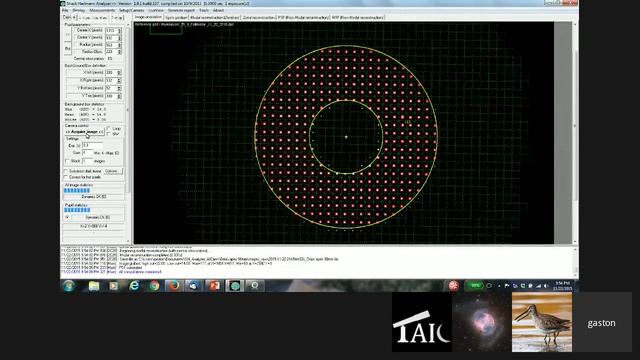The width and height of the screenshot is (640, 360).
Task: Adjust the Radius (pixels) spinner arrows
Action: coord(120,45)
